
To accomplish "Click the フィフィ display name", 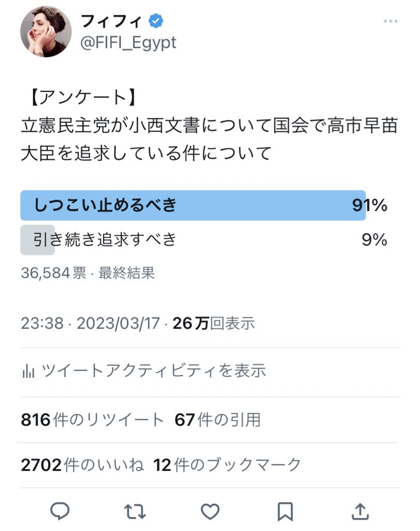I will [111, 21].
